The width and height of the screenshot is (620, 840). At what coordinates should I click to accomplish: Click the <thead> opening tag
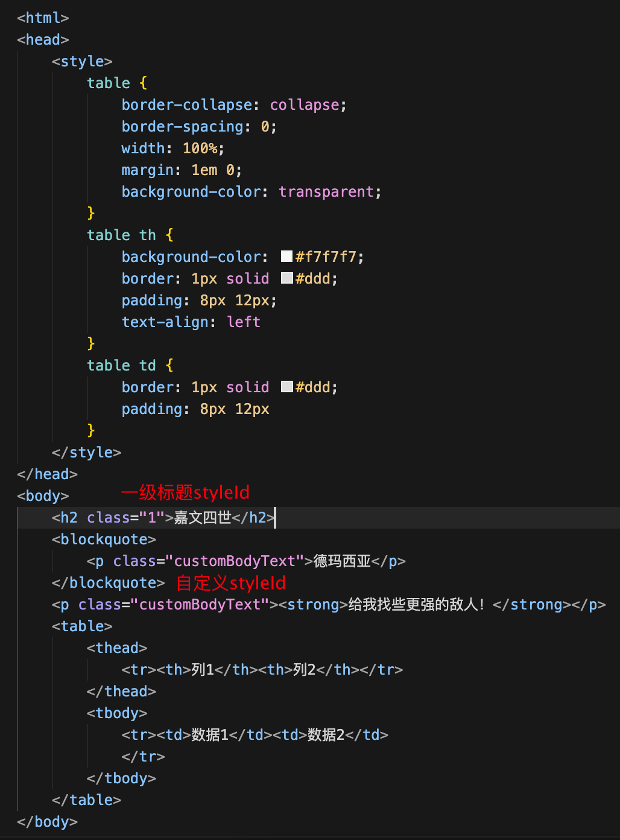116,647
